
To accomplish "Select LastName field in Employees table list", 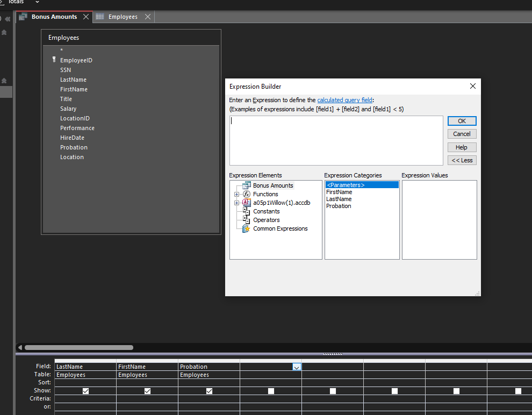I will click(73, 80).
